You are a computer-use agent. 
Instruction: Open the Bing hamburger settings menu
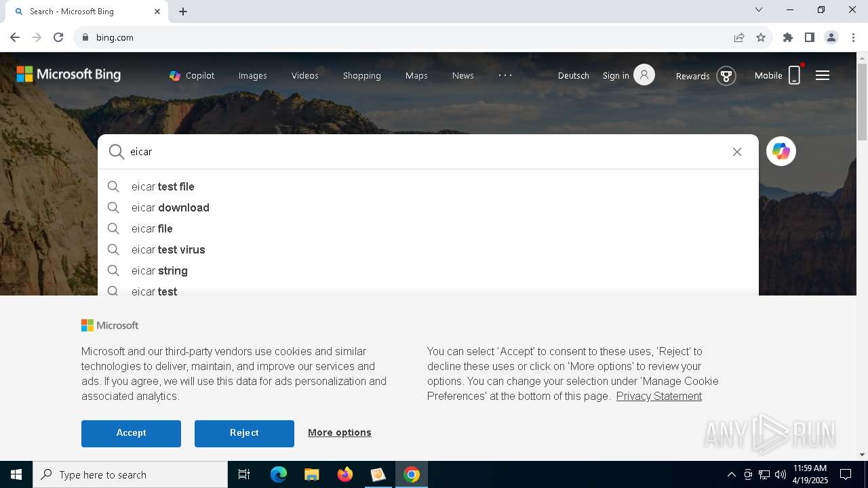pos(823,75)
